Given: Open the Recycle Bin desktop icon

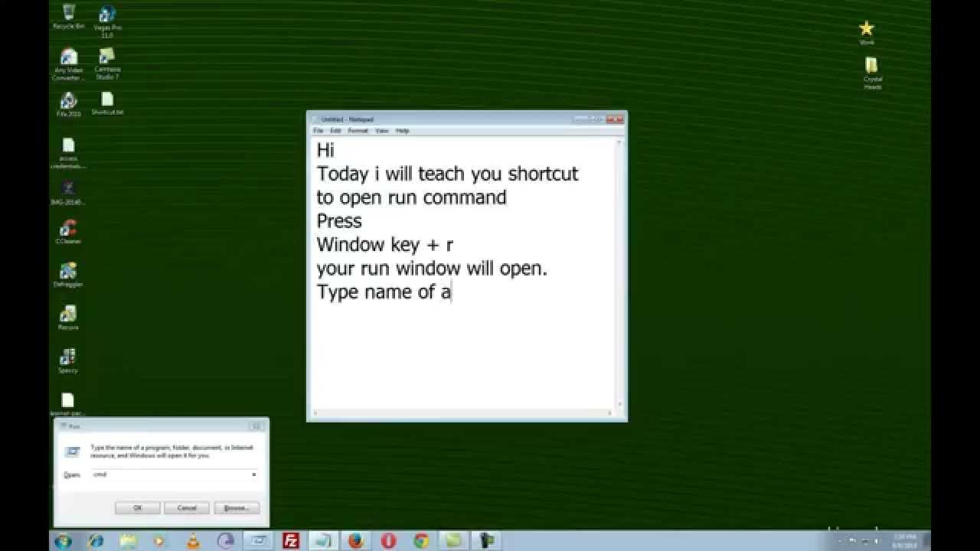Looking at the screenshot, I should 68,15.
